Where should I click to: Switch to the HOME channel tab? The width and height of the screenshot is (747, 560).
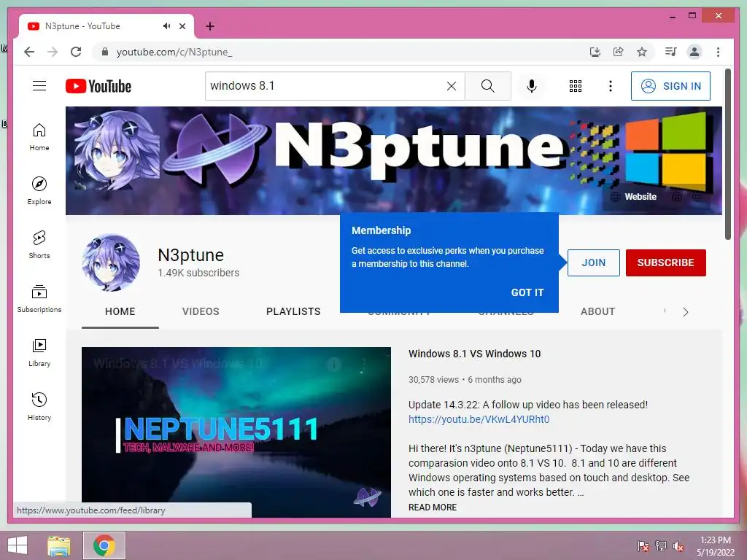tap(120, 311)
